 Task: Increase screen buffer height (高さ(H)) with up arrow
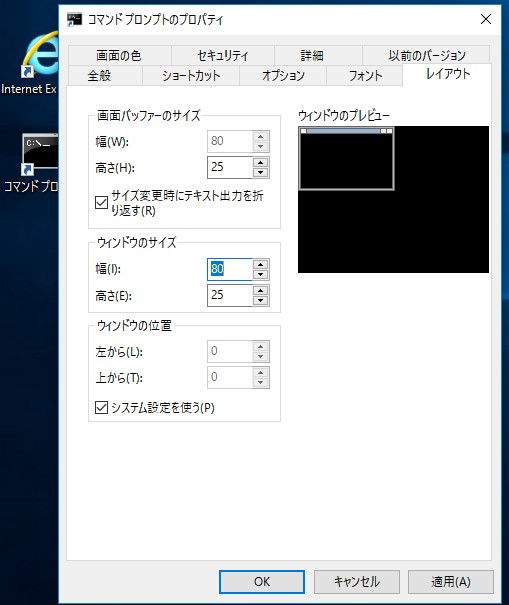(x=261, y=162)
